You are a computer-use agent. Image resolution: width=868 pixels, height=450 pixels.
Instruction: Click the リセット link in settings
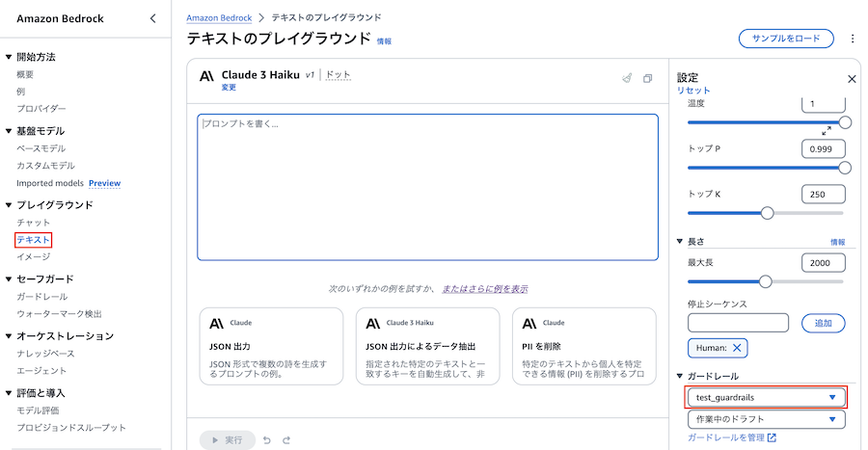(x=693, y=91)
